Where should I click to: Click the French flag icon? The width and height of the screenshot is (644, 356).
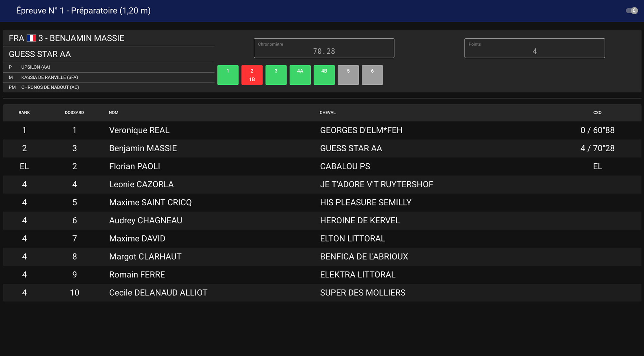point(31,38)
